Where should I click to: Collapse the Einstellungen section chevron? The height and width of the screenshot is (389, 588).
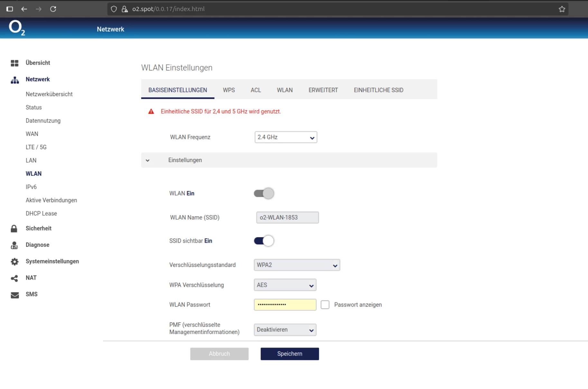147,160
